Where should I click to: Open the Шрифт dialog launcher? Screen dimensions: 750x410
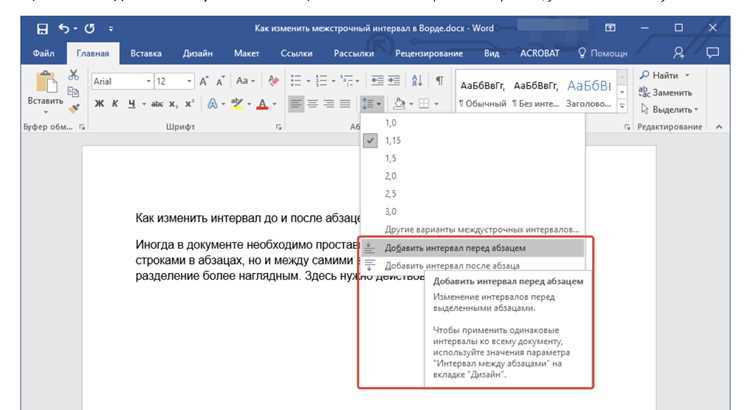click(x=278, y=127)
